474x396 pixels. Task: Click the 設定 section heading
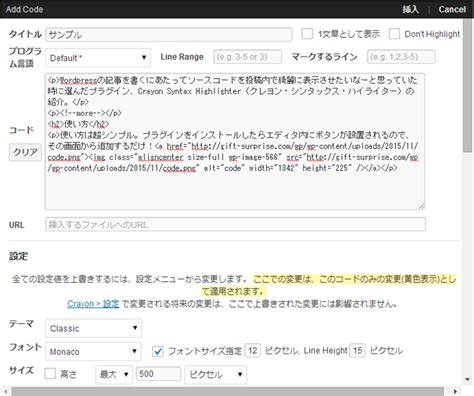[19, 256]
